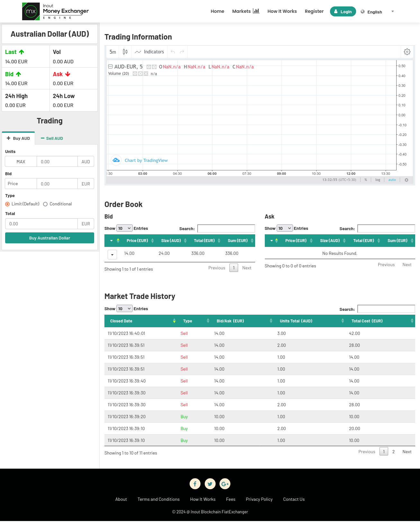Click the Markets bar chart icon
420x522 pixels.
(256, 11)
